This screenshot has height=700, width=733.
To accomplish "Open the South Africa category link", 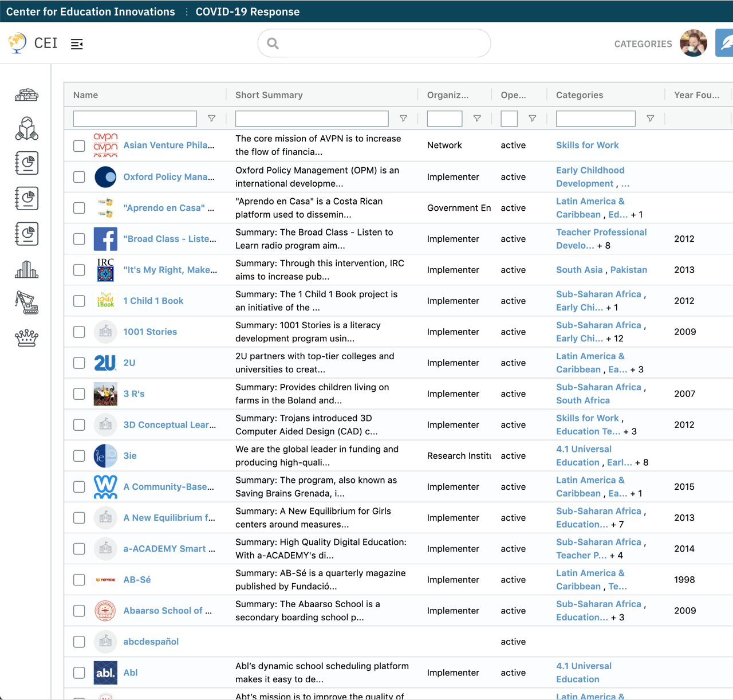I will click(583, 400).
